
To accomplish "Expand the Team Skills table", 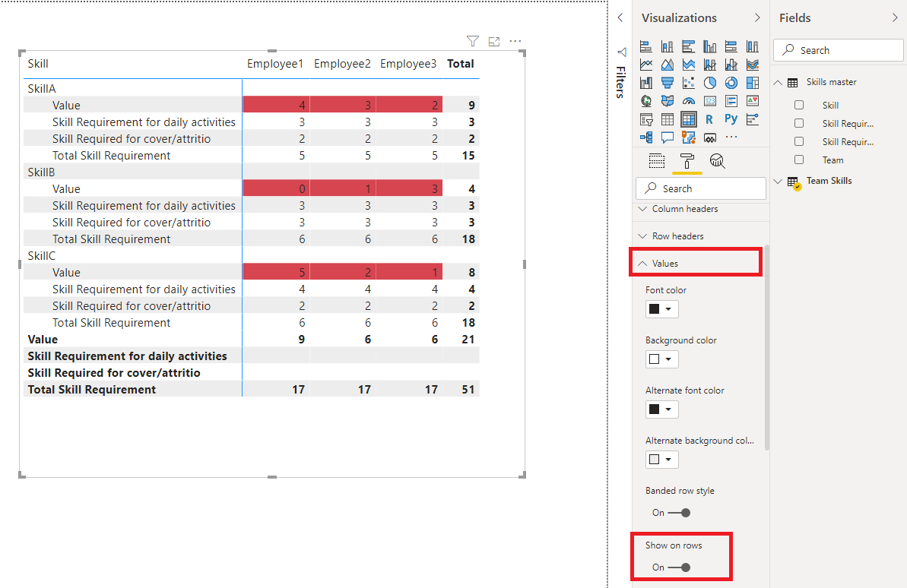I will [778, 181].
